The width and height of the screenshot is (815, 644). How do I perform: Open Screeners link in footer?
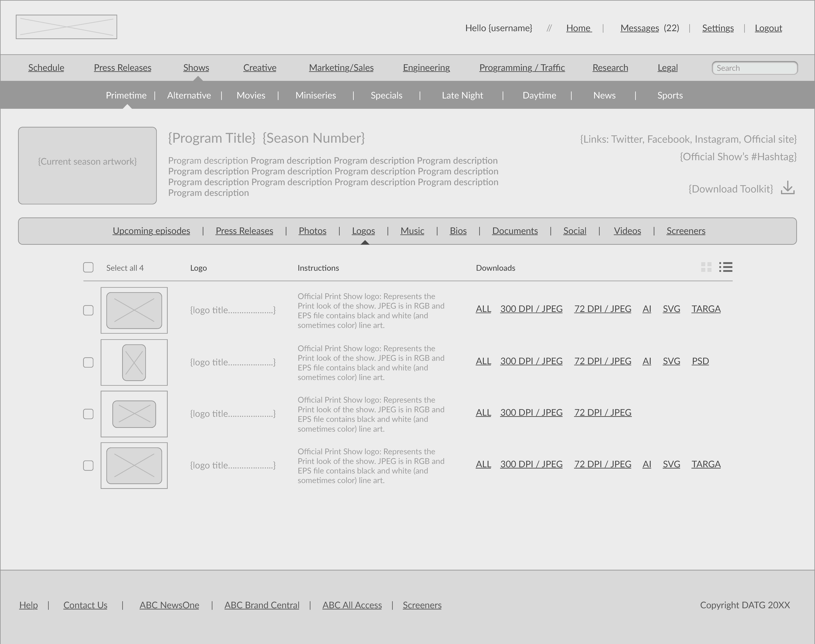422,605
